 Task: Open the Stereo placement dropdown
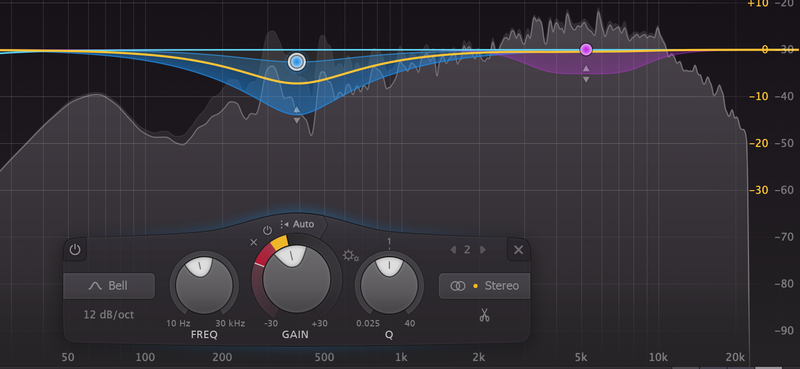(484, 286)
